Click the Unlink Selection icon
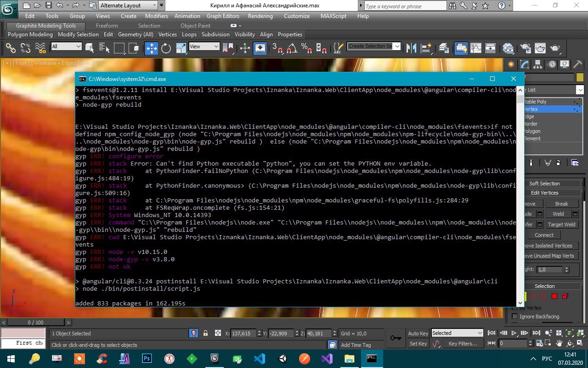 pos(25,48)
